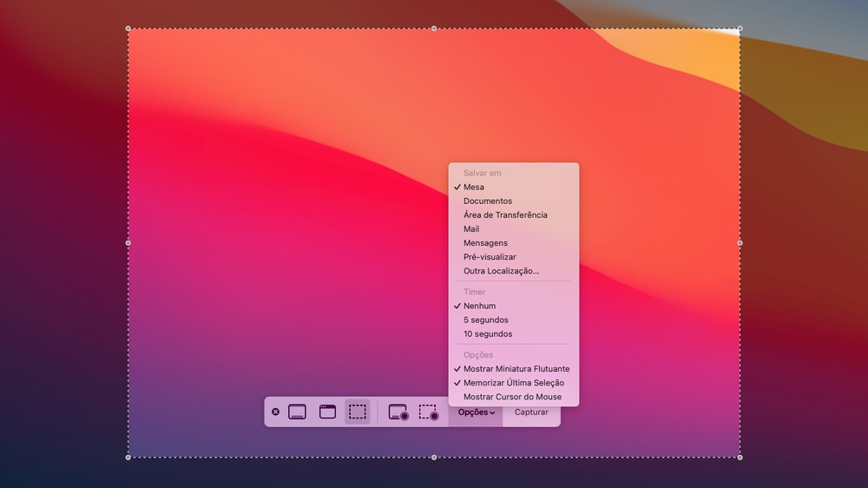This screenshot has width=868, height=488.
Task: Save to Área de Transferência
Action: click(505, 214)
